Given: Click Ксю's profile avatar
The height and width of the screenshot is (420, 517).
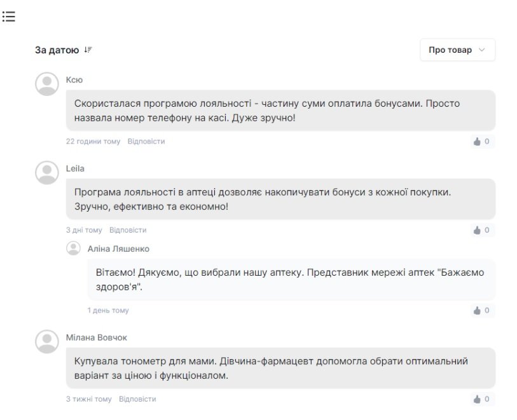Looking at the screenshot, I should point(46,84).
